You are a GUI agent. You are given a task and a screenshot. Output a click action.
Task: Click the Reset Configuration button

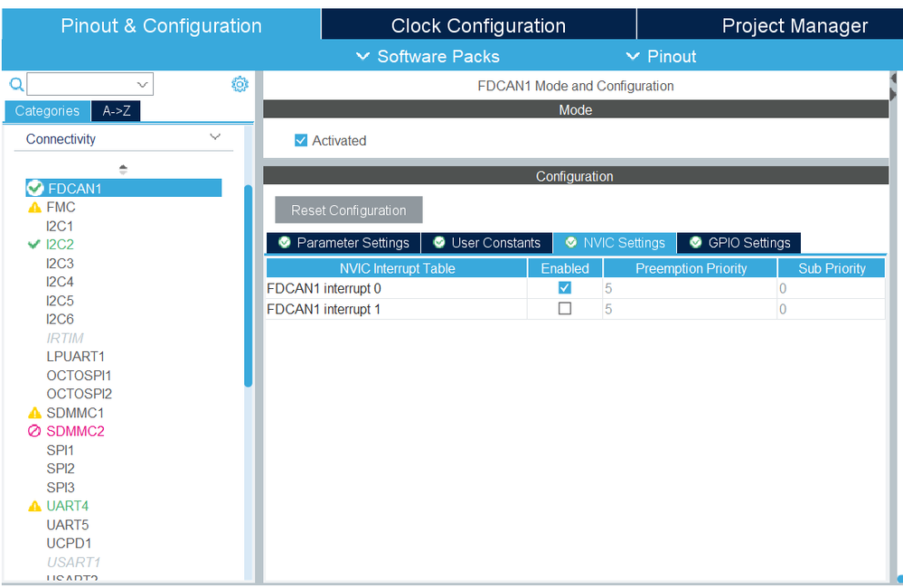click(x=348, y=210)
